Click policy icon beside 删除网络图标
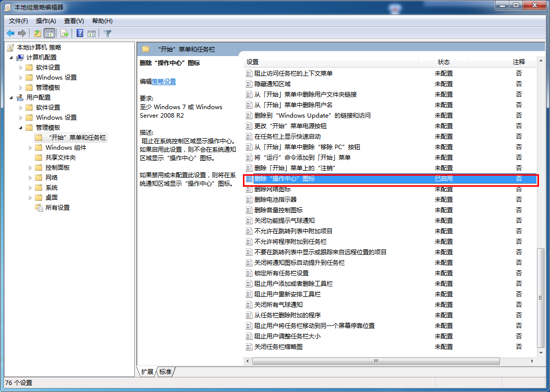The width and height of the screenshot is (550, 392). [x=249, y=189]
